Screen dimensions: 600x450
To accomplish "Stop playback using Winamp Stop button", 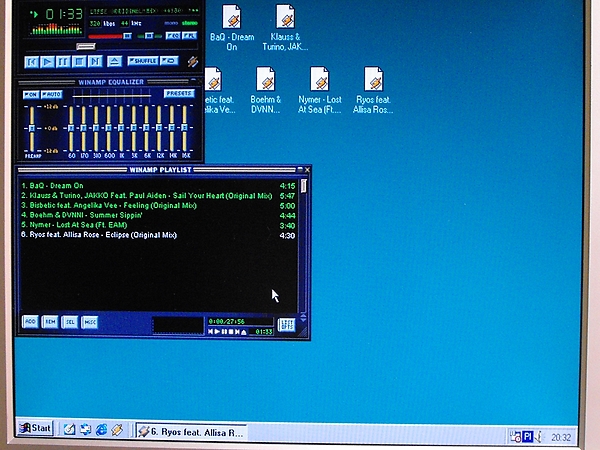I will point(79,62).
